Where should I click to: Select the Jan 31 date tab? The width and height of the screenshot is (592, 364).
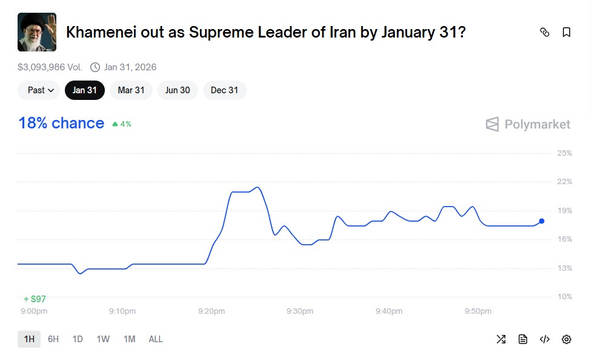85,90
